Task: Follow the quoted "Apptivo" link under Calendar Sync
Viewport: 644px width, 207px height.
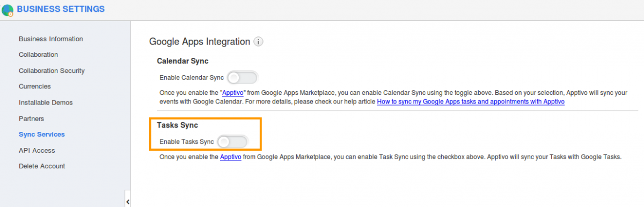Action: click(x=233, y=93)
